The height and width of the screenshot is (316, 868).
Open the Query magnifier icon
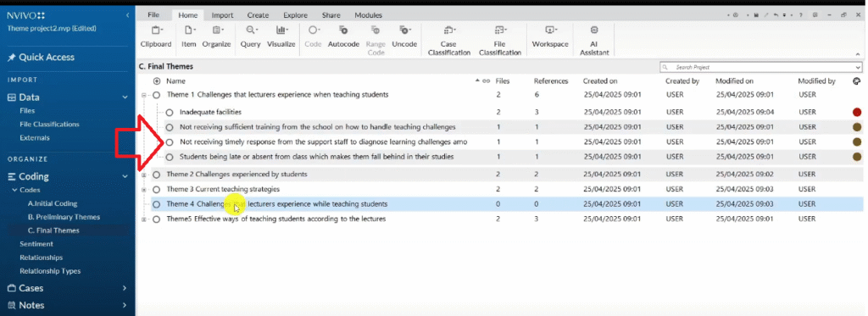(251, 30)
